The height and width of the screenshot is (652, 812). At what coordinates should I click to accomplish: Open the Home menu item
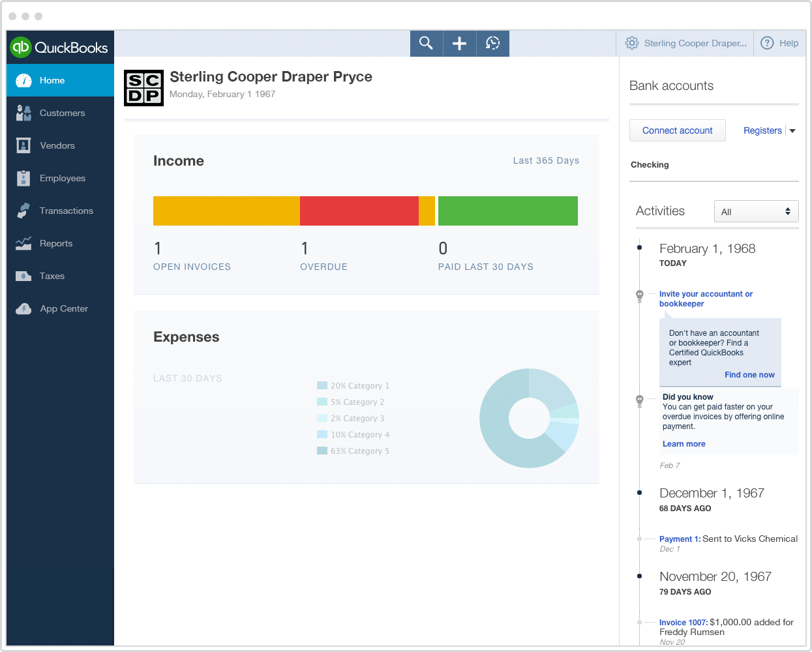point(60,80)
